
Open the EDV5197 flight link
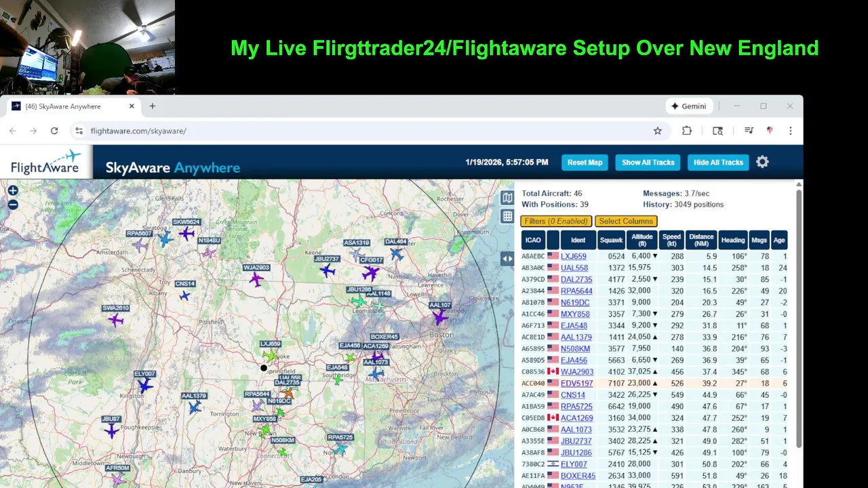[x=577, y=384]
